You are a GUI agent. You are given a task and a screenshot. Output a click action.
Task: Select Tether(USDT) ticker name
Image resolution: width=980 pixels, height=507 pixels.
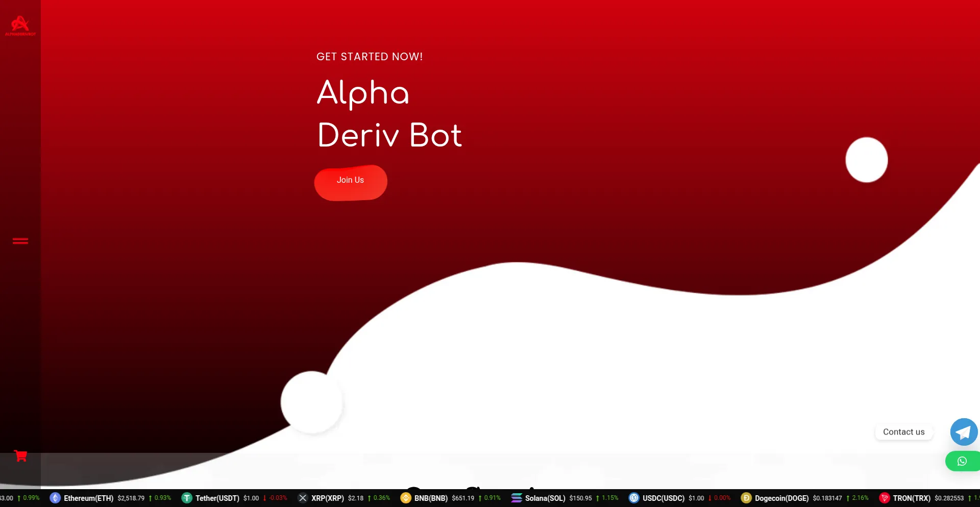tap(217, 498)
